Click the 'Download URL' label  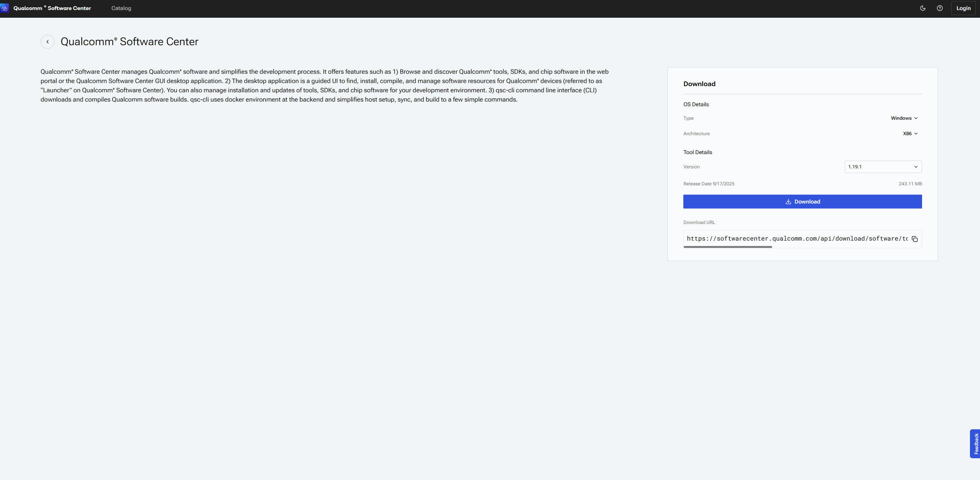(x=699, y=222)
